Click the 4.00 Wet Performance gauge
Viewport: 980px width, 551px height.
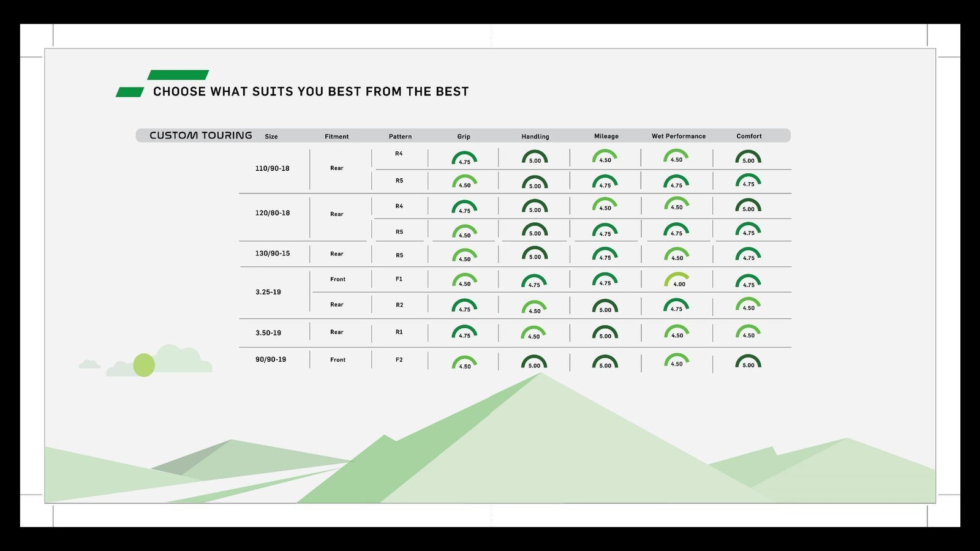point(677,280)
